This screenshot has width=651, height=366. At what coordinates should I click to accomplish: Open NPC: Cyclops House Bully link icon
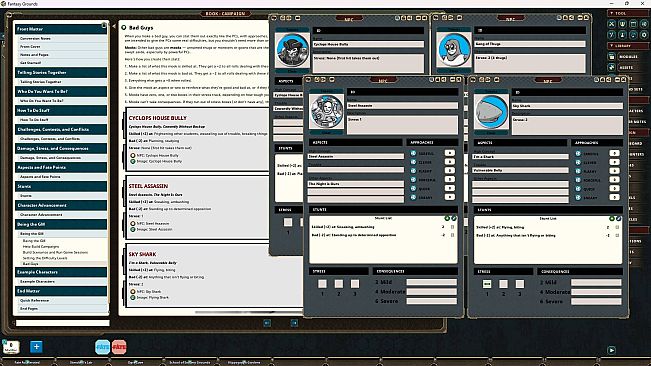point(133,155)
